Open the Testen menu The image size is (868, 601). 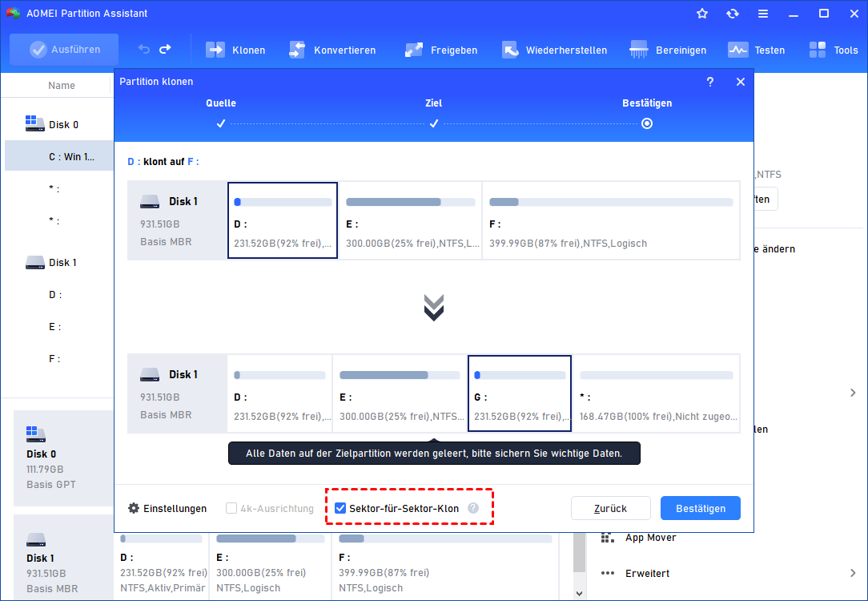[x=756, y=50]
